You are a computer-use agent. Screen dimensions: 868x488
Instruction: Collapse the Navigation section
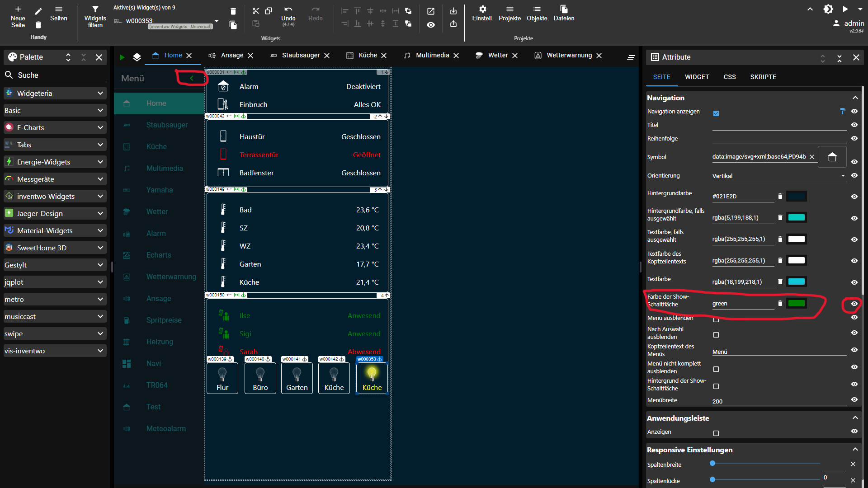(855, 98)
